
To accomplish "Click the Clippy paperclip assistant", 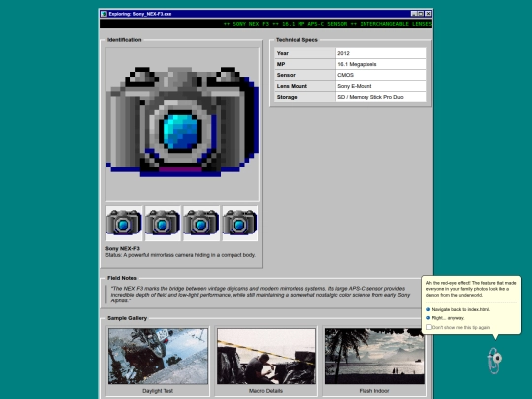I will point(495,361).
